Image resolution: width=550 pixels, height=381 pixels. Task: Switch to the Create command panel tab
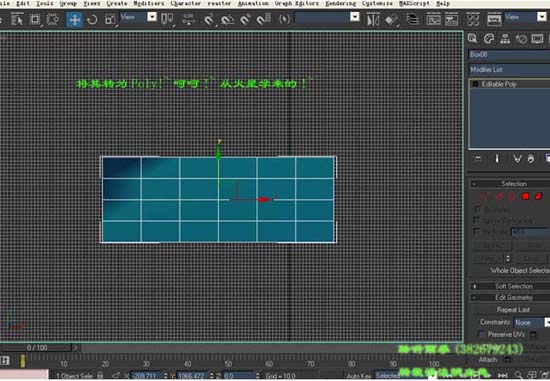(x=472, y=39)
